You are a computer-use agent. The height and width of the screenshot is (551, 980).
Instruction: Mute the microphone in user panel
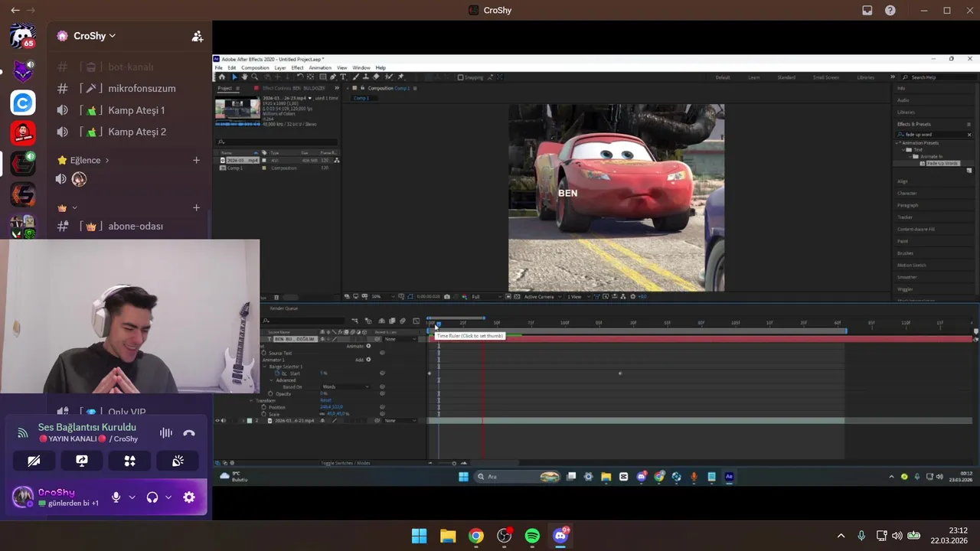pyautogui.click(x=116, y=497)
